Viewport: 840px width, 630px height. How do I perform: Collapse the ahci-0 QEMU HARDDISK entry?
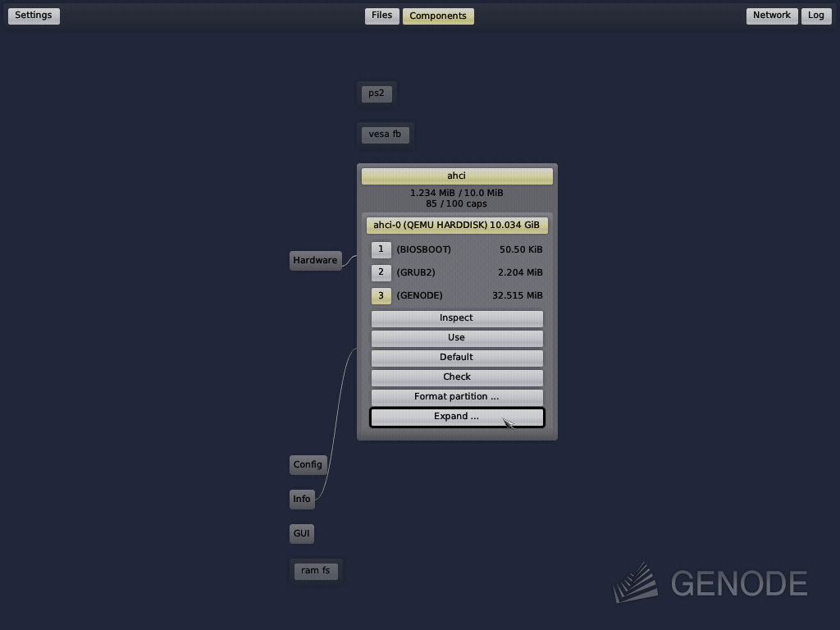click(457, 224)
